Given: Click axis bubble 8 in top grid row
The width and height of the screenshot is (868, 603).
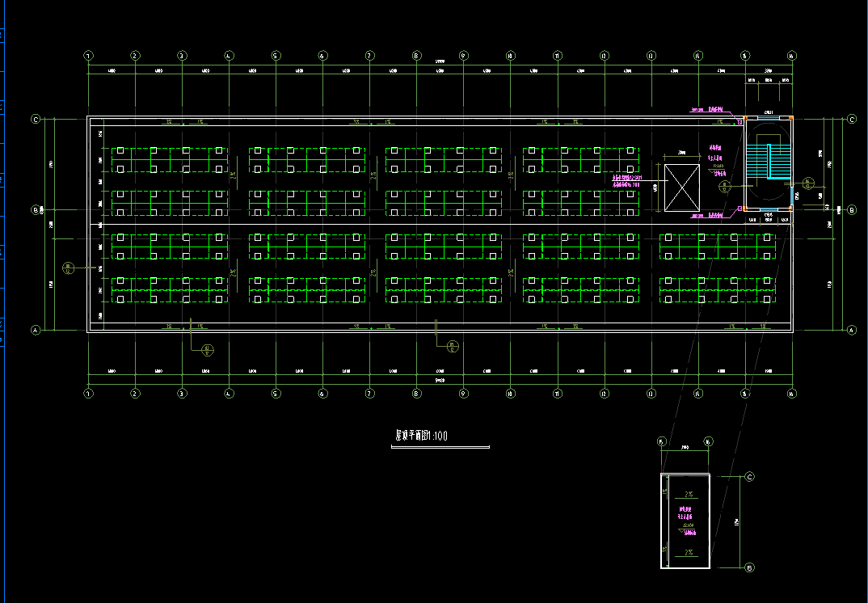Looking at the screenshot, I should coord(416,56).
